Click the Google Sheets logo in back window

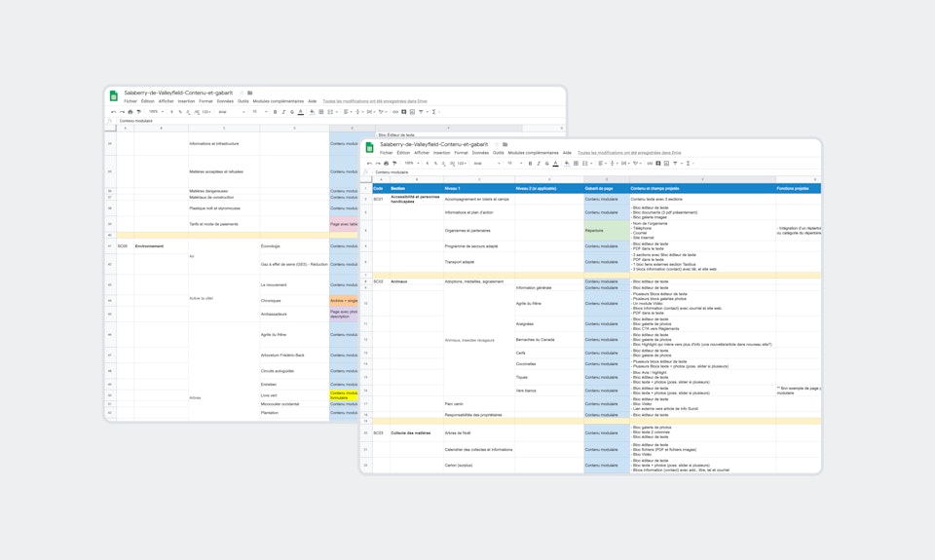114,95
